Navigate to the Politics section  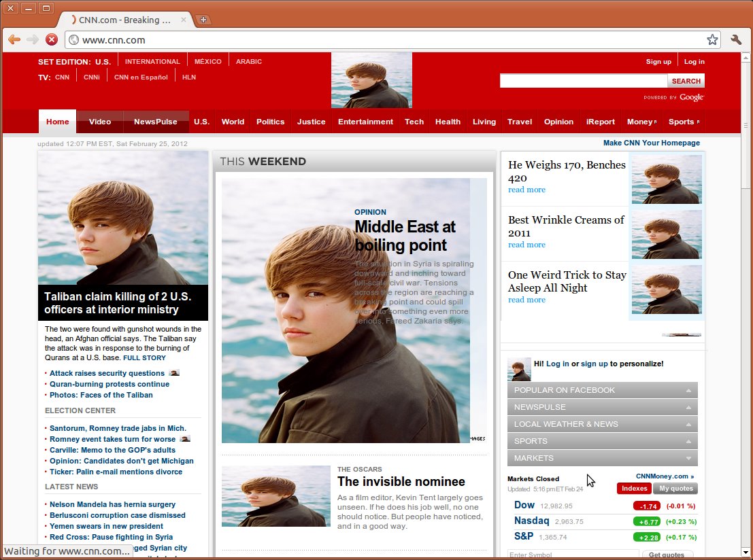point(270,122)
